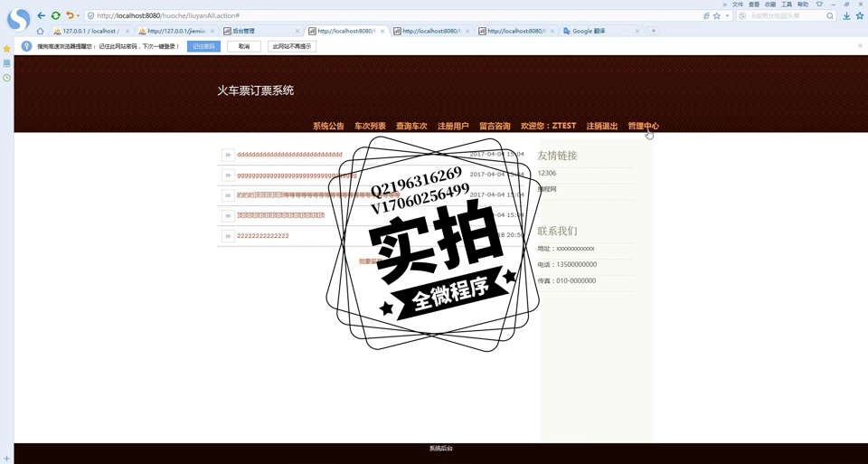Open the new tab plus button
868x464 pixels.
coord(654,31)
